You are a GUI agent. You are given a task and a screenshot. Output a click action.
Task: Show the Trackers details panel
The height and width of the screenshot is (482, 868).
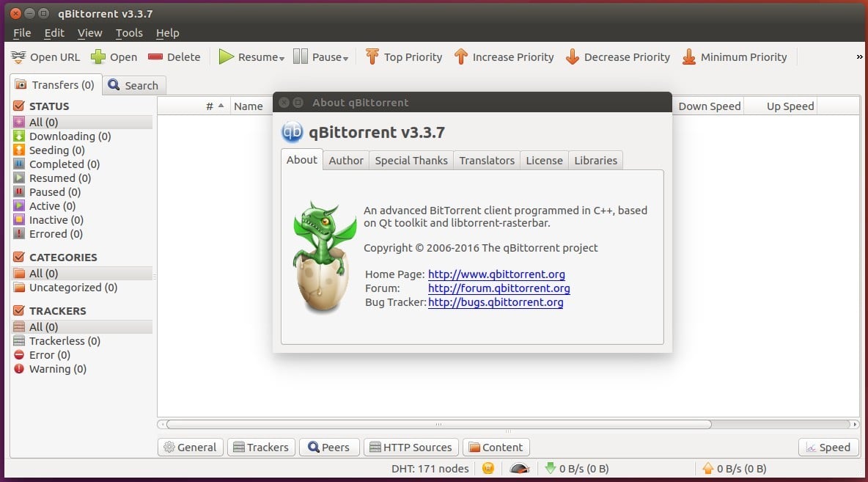261,447
